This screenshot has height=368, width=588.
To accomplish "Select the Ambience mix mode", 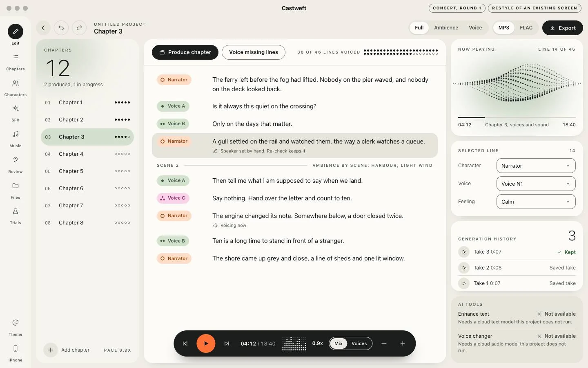I will pyautogui.click(x=446, y=28).
